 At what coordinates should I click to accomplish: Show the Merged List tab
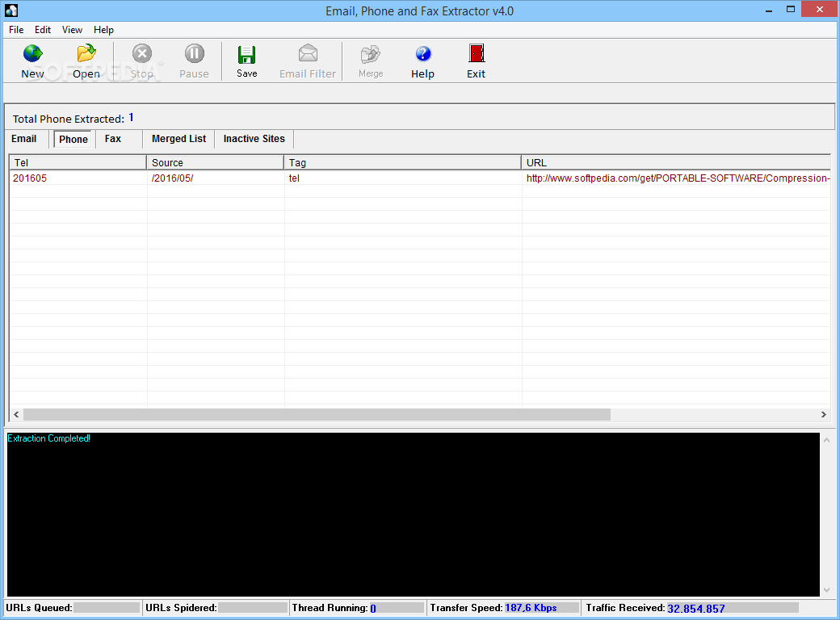tap(179, 139)
